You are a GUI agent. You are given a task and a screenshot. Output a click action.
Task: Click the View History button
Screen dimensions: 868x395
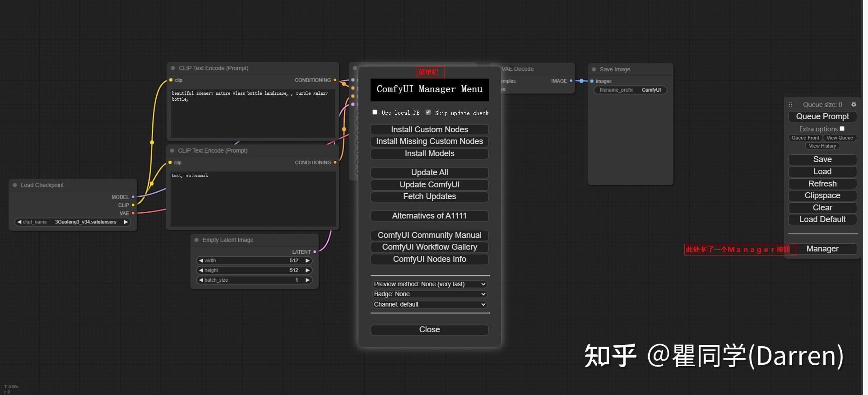(x=822, y=146)
